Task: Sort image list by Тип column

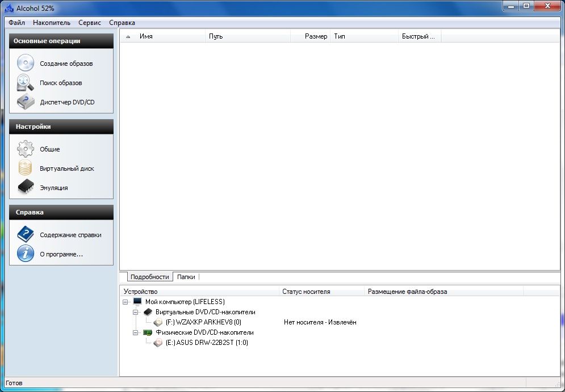Action: point(365,36)
